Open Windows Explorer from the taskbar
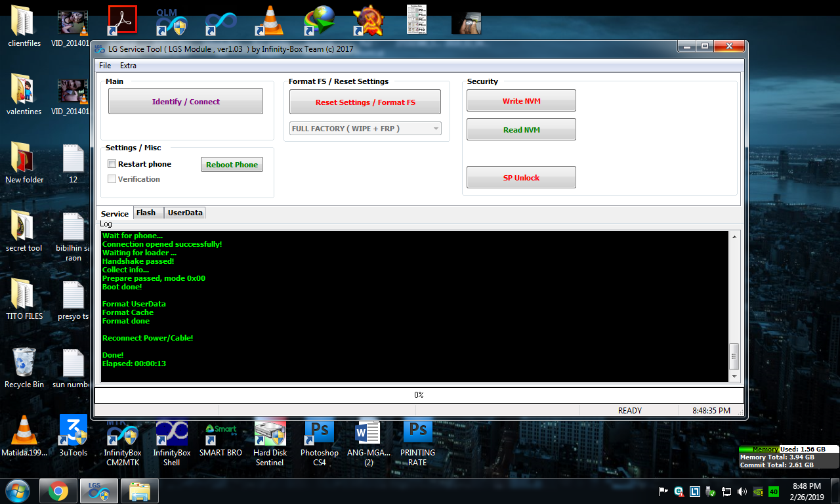The width and height of the screenshot is (840, 504). pos(139,491)
